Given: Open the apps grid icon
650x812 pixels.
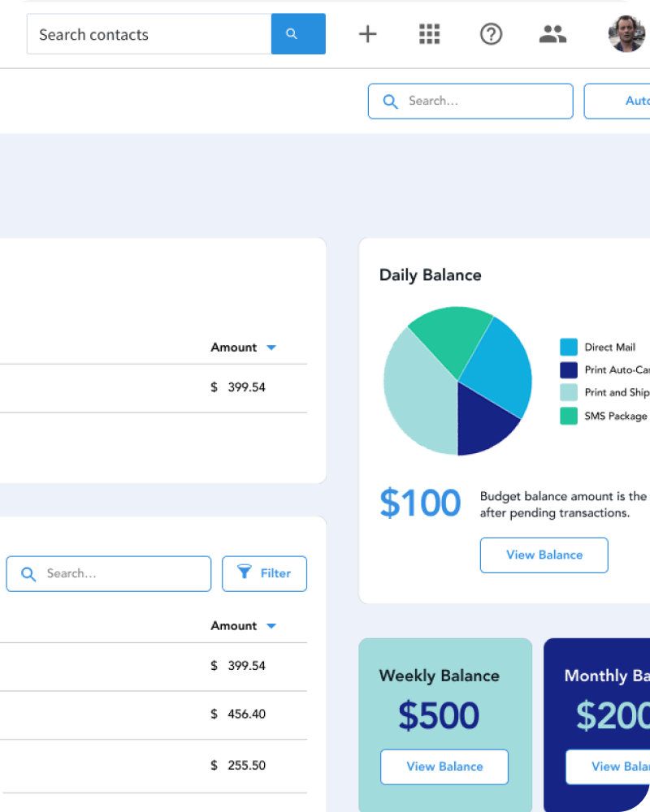Looking at the screenshot, I should 429,34.
